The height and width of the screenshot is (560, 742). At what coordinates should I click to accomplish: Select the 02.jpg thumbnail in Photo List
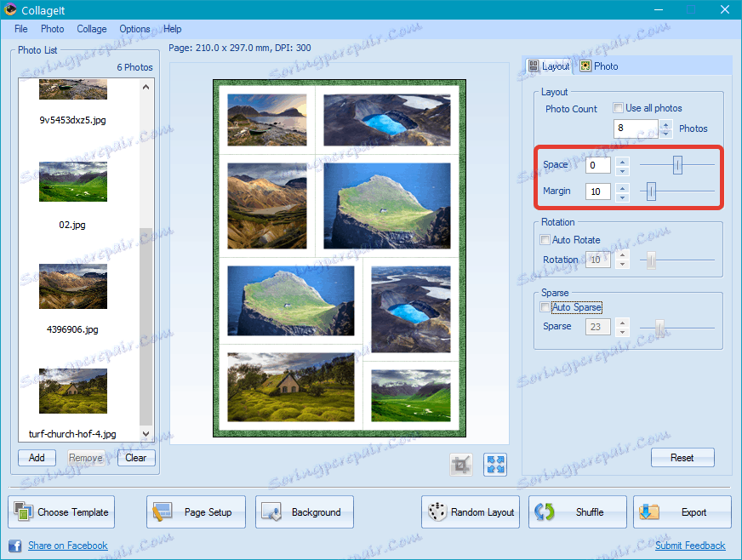pos(73,182)
